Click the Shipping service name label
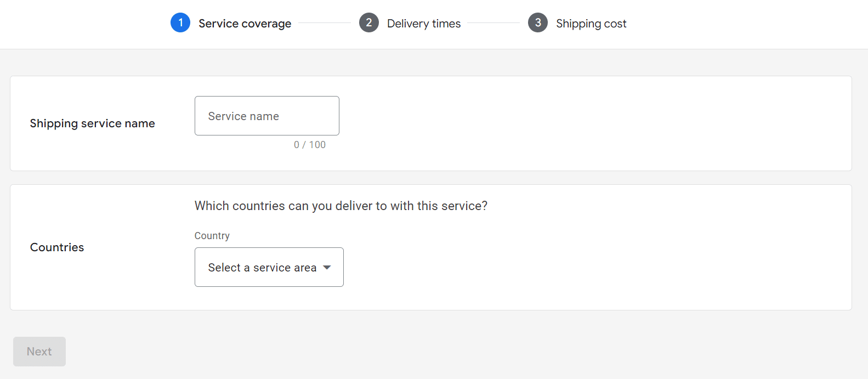Image resolution: width=868 pixels, height=379 pixels. (92, 123)
